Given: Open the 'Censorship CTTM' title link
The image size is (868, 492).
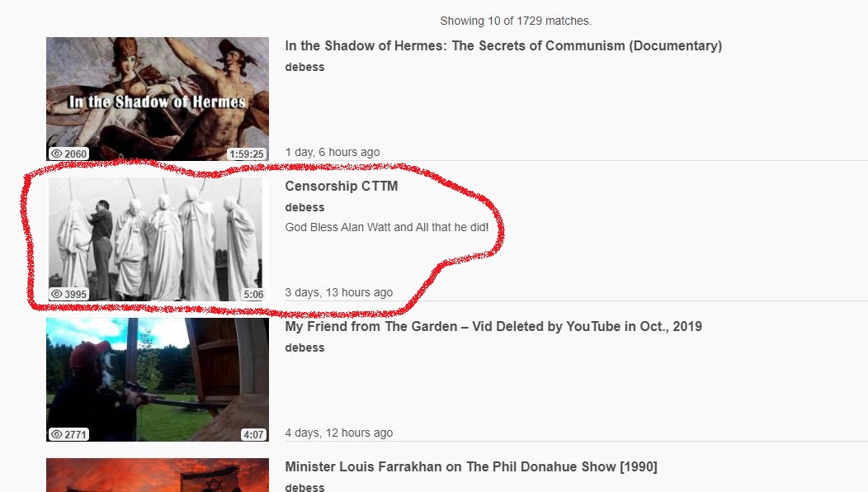Looking at the screenshot, I should click(x=342, y=187).
